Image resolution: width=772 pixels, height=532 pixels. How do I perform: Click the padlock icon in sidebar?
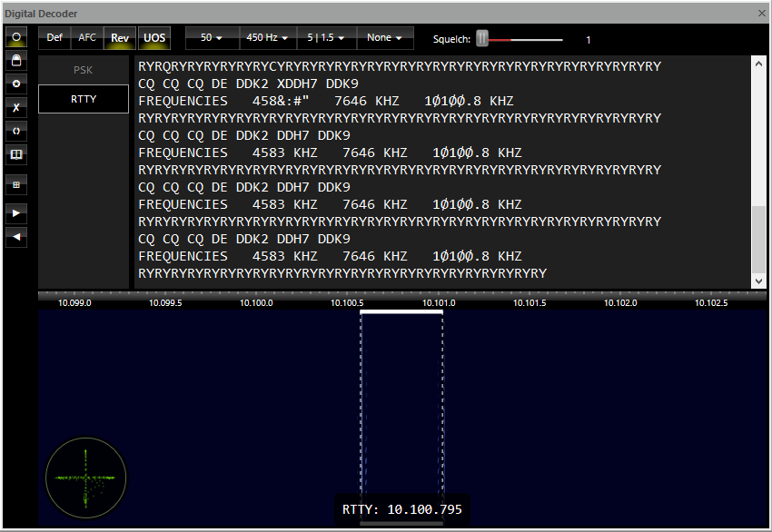tap(16, 60)
